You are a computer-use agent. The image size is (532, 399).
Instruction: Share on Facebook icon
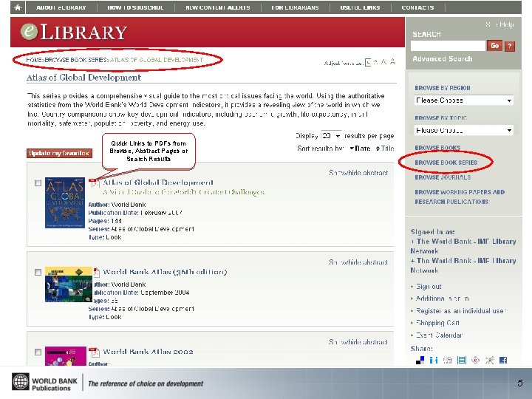[503, 360]
